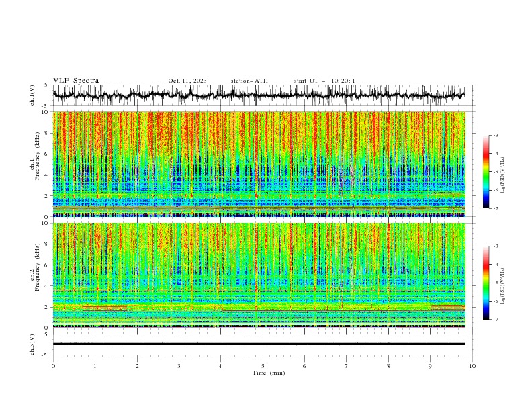Click time axis tick label '7'
532x411 pixels.
(347, 366)
